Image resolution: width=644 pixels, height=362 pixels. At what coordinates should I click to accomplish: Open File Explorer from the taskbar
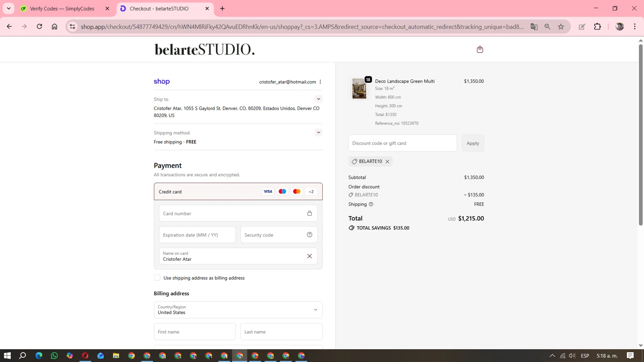[x=116, y=356]
